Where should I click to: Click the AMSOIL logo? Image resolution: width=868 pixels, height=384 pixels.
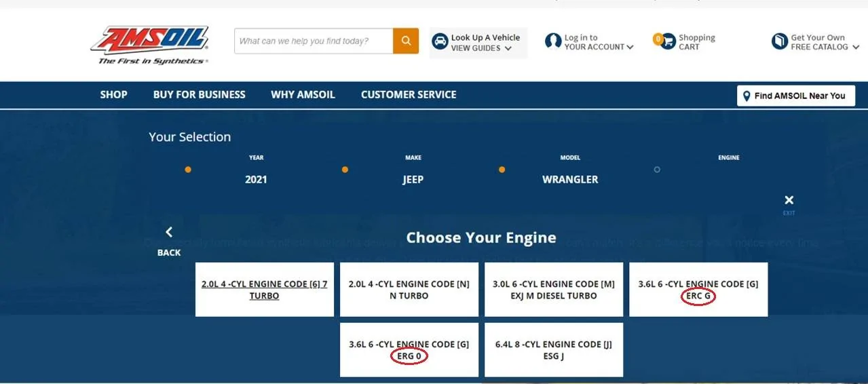coord(150,45)
